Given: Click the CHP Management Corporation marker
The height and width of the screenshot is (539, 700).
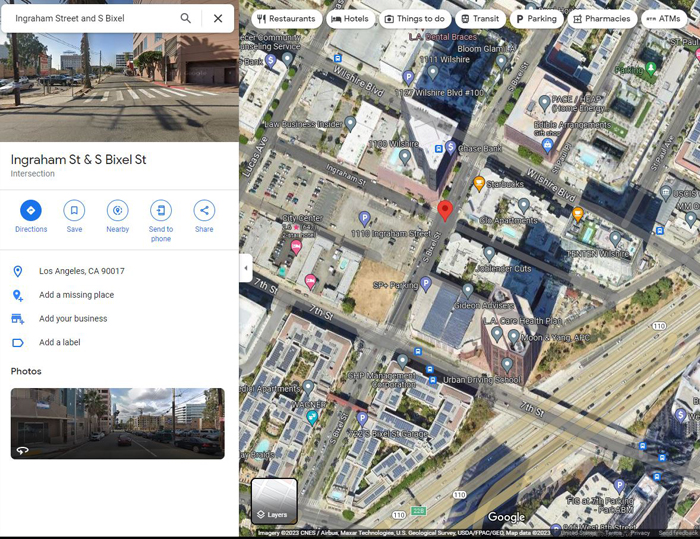Looking at the screenshot, I should click(x=402, y=361).
